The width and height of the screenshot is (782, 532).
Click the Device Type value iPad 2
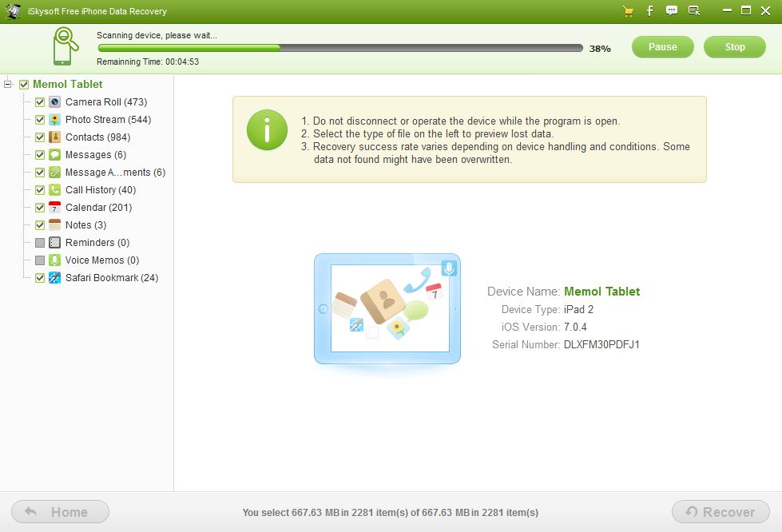click(578, 310)
